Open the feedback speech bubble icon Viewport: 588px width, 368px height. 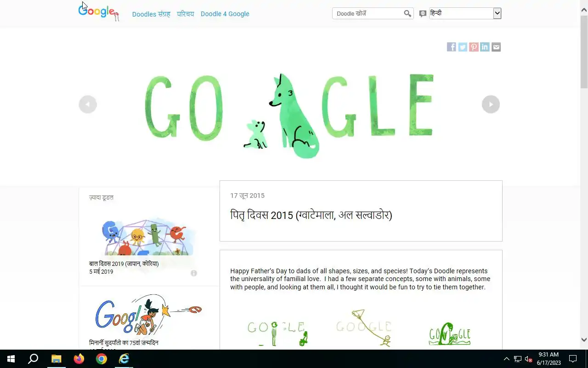(x=423, y=14)
